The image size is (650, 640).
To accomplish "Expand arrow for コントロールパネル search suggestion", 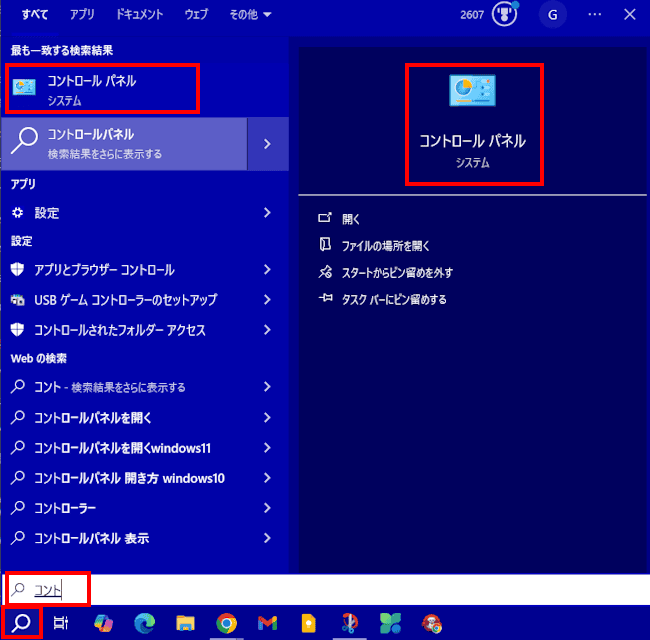I will pyautogui.click(x=268, y=144).
